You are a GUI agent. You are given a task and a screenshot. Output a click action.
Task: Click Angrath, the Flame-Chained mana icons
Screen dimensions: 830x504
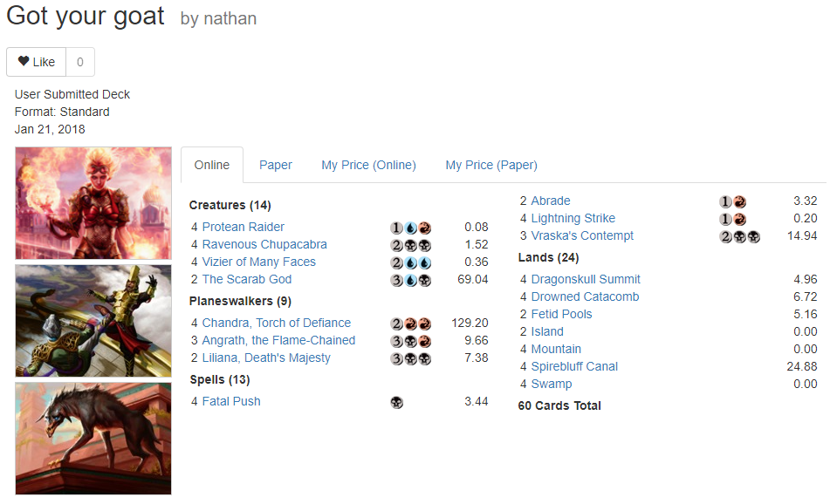pos(411,342)
